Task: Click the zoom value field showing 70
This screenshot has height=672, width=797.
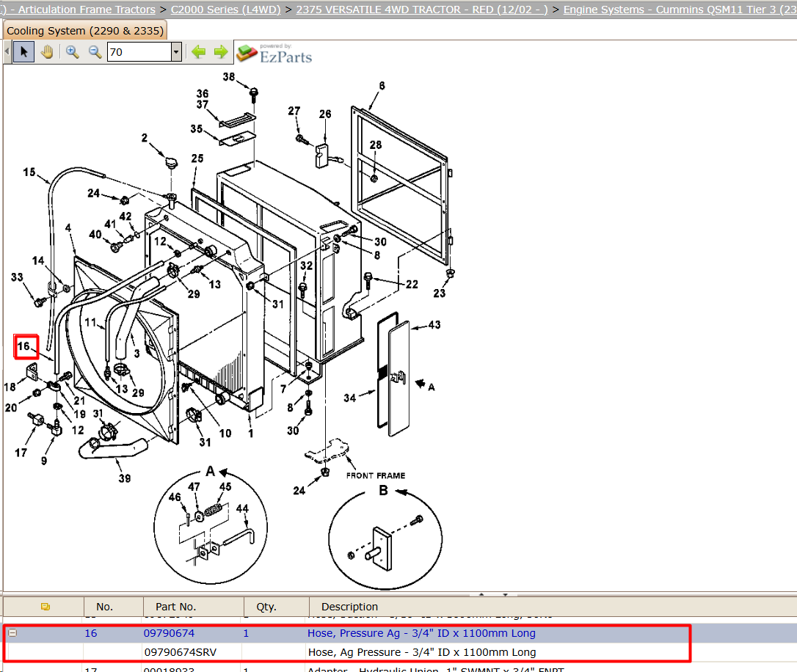Action: (x=139, y=52)
